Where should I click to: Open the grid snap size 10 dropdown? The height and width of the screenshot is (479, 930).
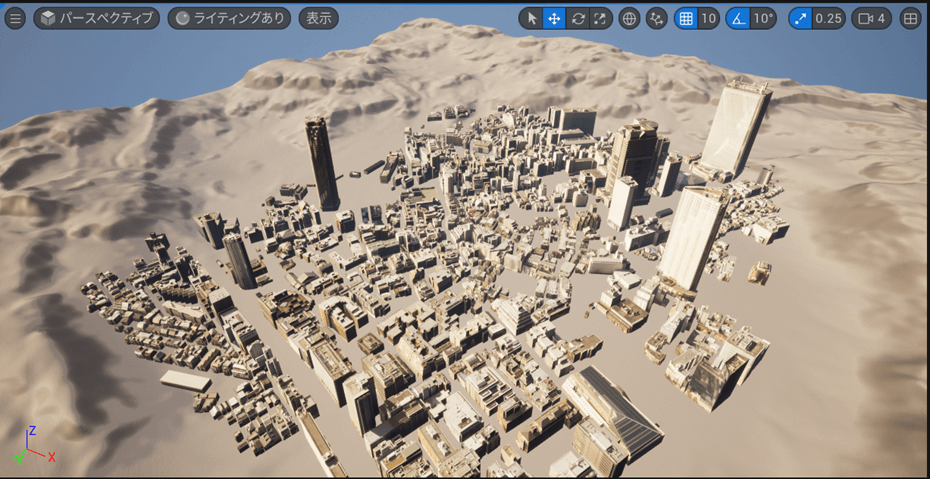pos(708,18)
